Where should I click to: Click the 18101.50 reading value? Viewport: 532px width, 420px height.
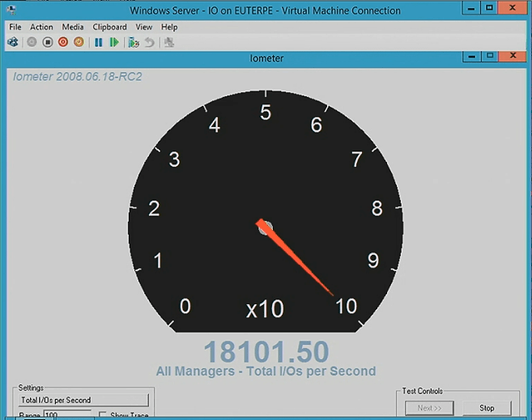coord(266,351)
